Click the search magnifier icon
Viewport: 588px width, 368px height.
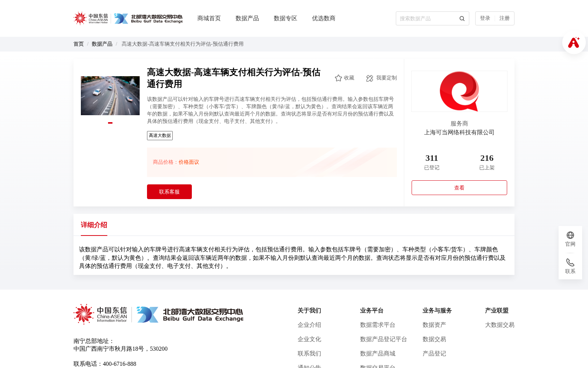[x=462, y=18]
